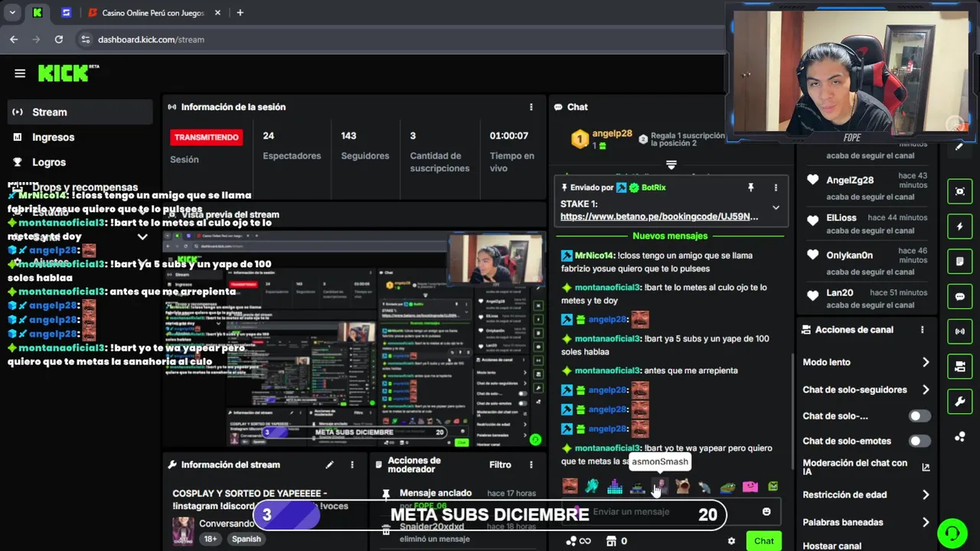Expand Palabras baneadas options
Screen dimensions: 980x551
tap(866, 522)
